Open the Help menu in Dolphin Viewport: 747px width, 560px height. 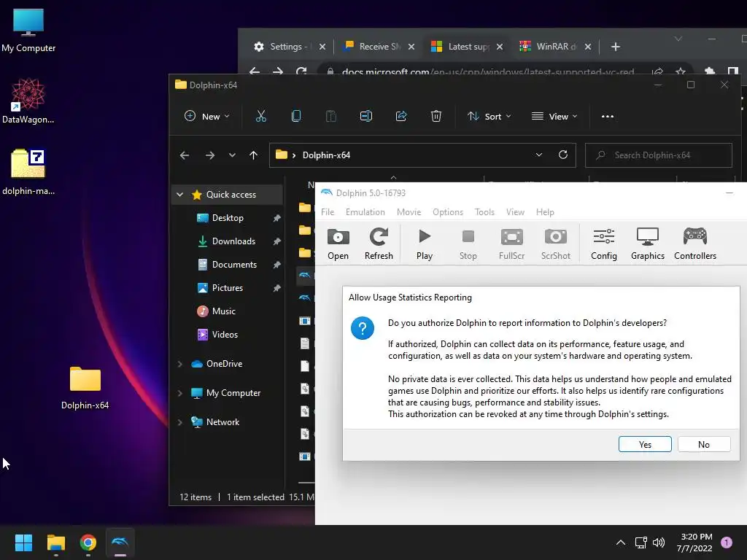pyautogui.click(x=545, y=212)
